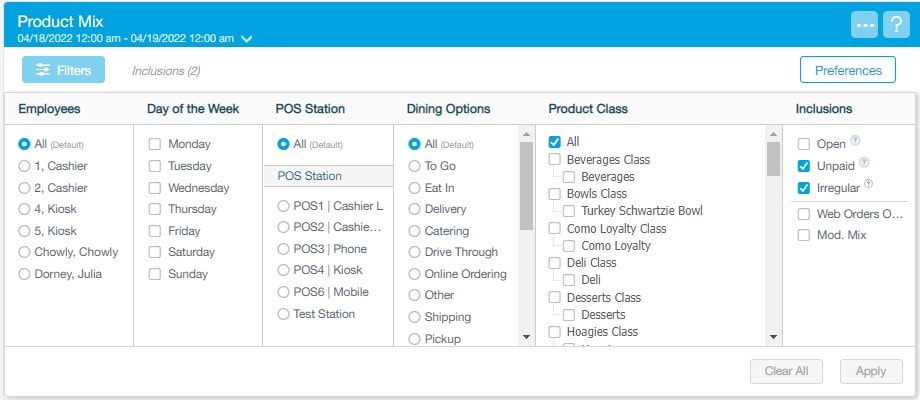The height and width of the screenshot is (400, 920).
Task: Enable the Beverages Class checkbox
Action: (554, 159)
